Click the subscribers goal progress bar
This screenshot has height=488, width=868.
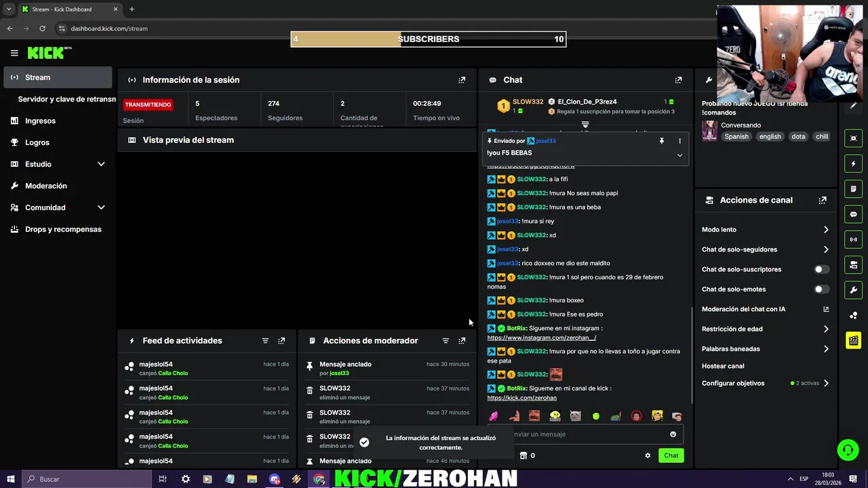429,39
